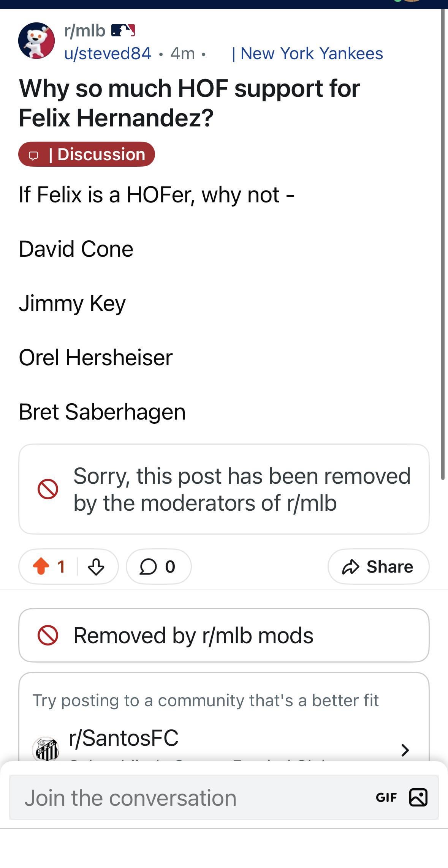Image resolution: width=448 pixels, height=868 pixels.
Task: Open the r/SantosFC community suggestion
Action: 124,738
